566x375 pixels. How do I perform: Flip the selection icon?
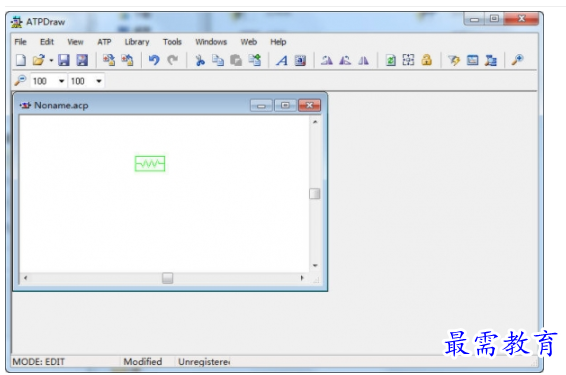click(363, 60)
